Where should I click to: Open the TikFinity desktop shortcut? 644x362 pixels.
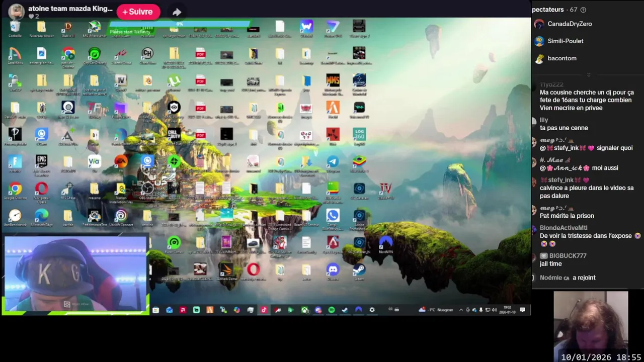(x=94, y=111)
